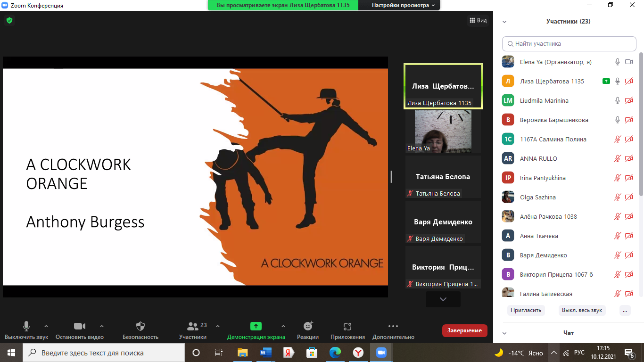Open the Безопасность shield menu

[x=140, y=330]
